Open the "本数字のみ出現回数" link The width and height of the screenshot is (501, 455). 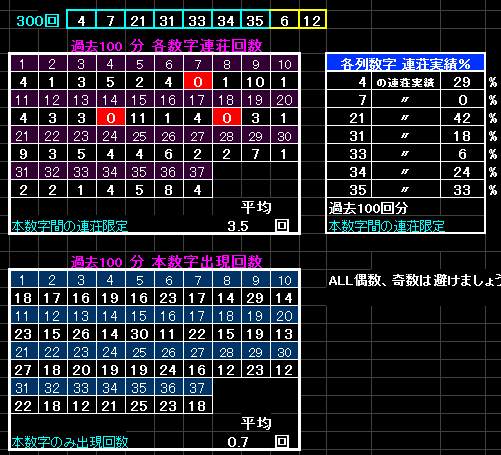pos(69,442)
